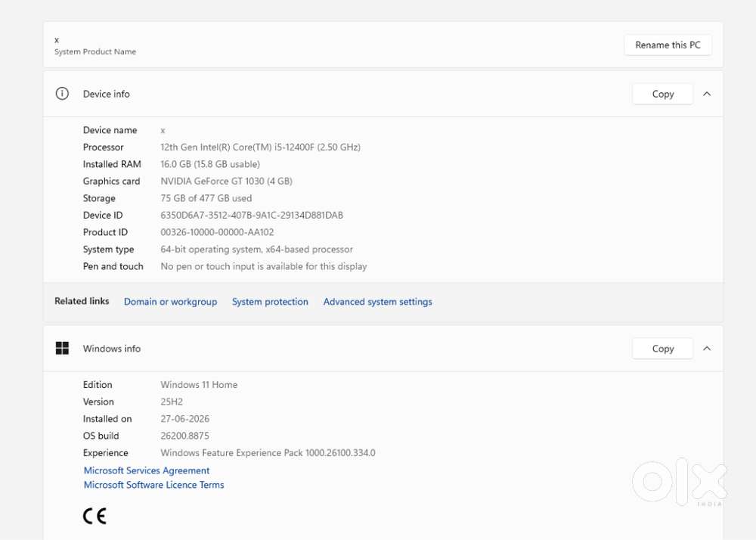This screenshot has width=756, height=540.
Task: Click the Windows info section heading
Action: click(x=111, y=349)
